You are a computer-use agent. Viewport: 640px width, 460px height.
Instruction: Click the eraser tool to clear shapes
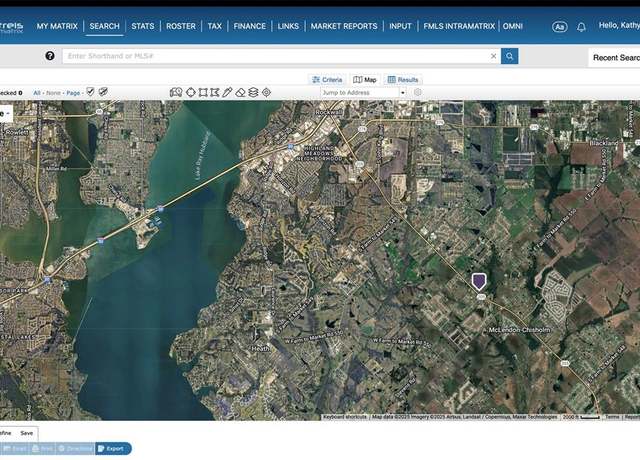pos(240,92)
